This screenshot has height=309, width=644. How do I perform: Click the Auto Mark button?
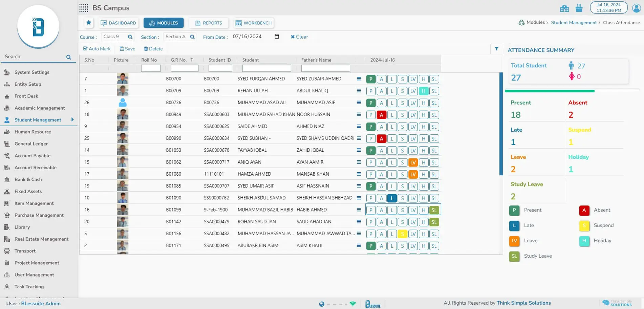(97, 49)
